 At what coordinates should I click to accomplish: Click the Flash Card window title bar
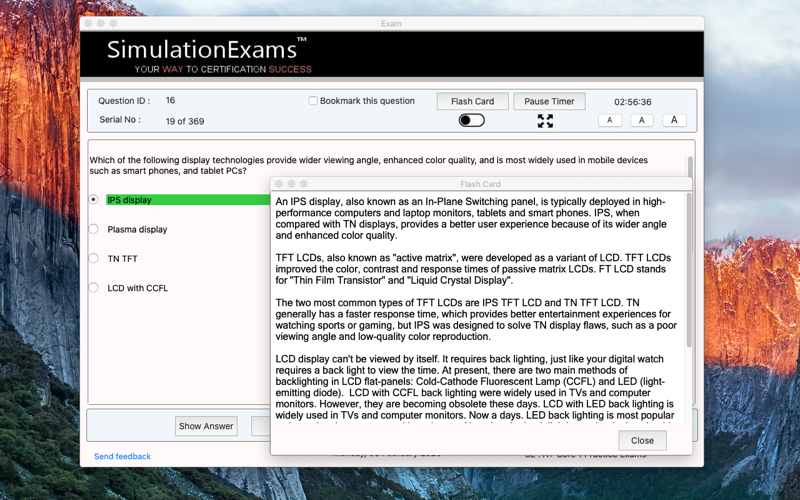(481, 184)
